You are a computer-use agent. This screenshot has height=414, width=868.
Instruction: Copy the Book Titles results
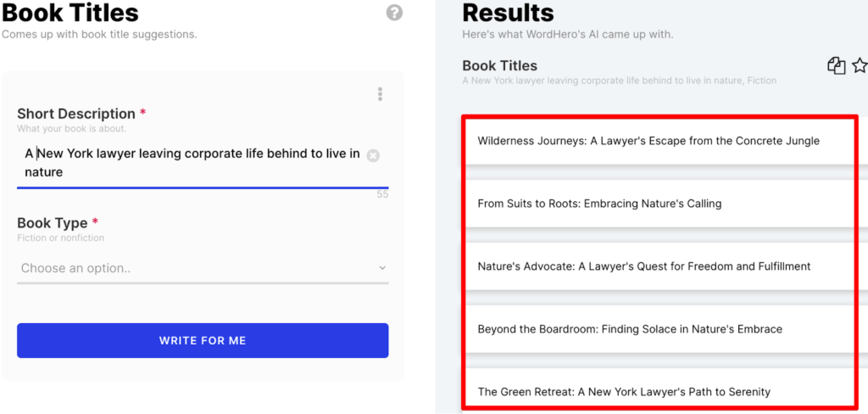click(836, 66)
